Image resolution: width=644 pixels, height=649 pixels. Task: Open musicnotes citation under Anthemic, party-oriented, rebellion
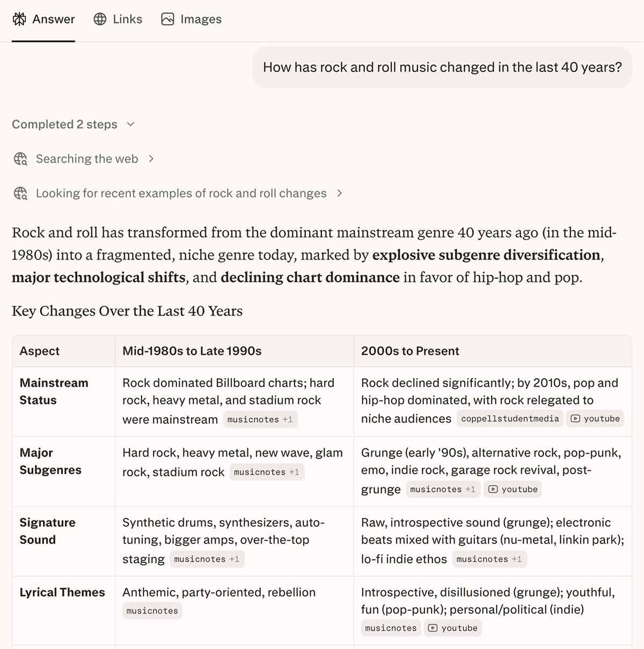pyautogui.click(x=152, y=611)
